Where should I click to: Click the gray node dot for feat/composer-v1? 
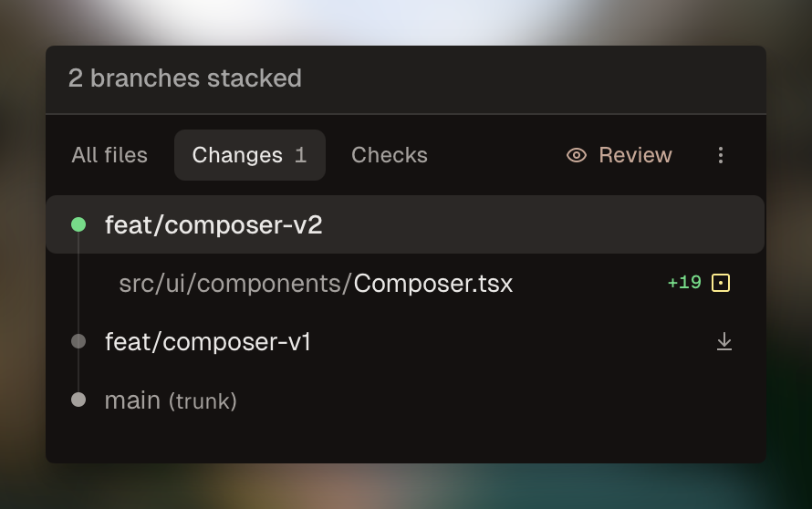(x=78, y=341)
